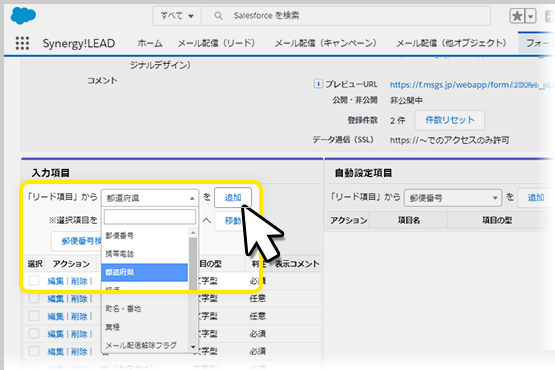Click the 項目名 column header
Viewport: 555px width, 370px height.
pos(408,221)
